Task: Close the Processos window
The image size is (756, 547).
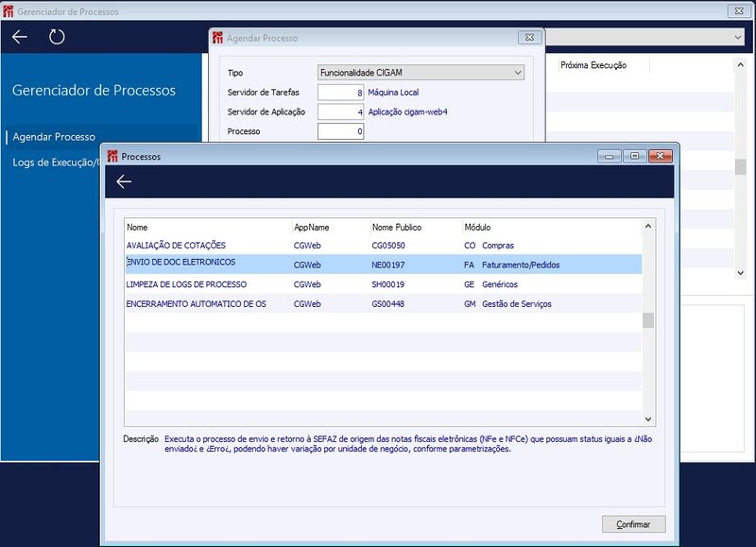Action: point(660,156)
